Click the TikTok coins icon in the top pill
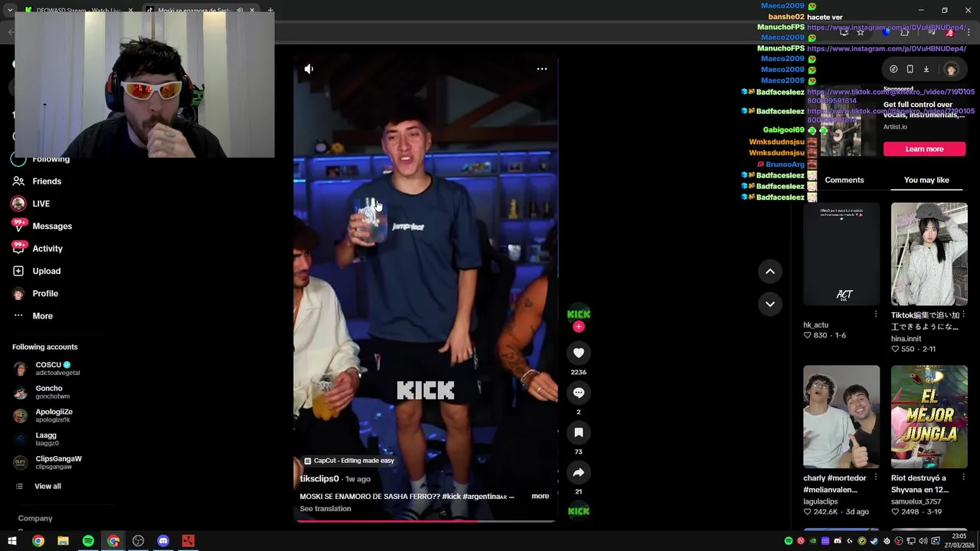This screenshot has width=980, height=551. (893, 69)
